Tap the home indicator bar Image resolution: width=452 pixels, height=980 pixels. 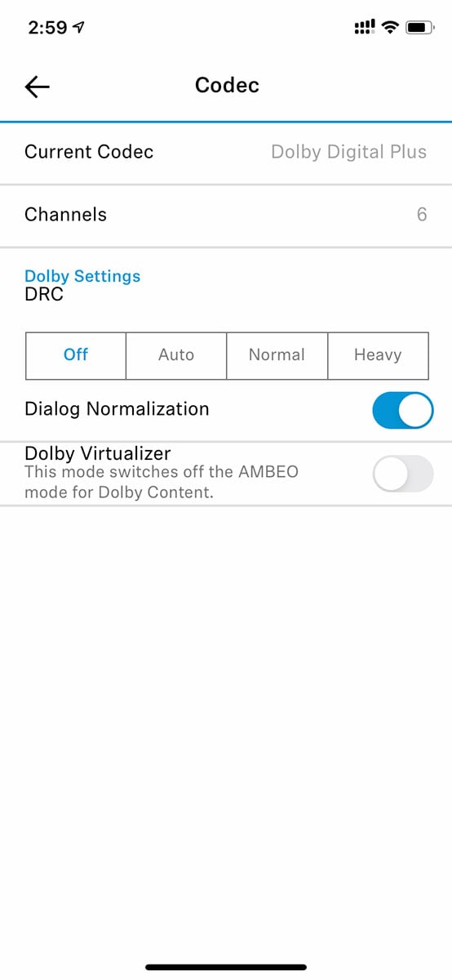[x=226, y=967]
